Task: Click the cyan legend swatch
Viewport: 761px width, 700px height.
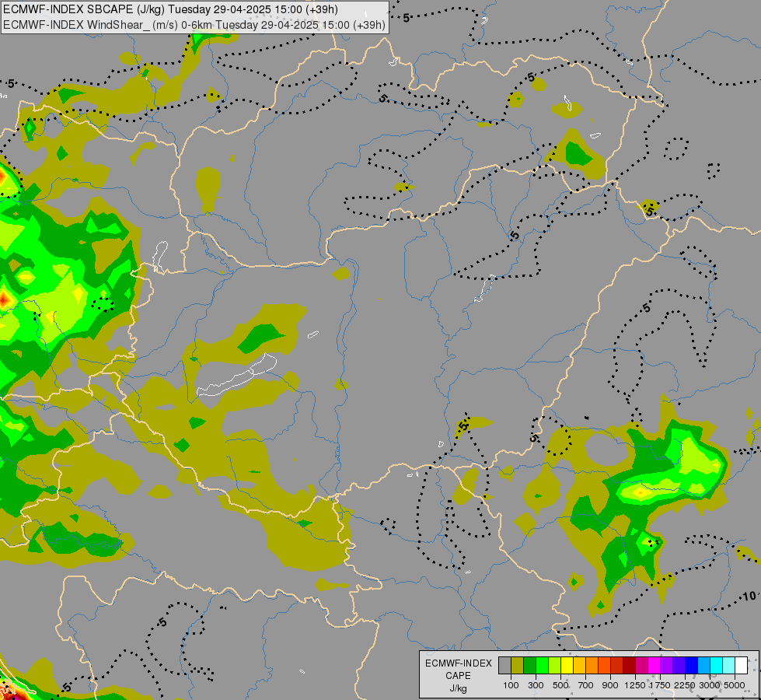Action: 717,666
